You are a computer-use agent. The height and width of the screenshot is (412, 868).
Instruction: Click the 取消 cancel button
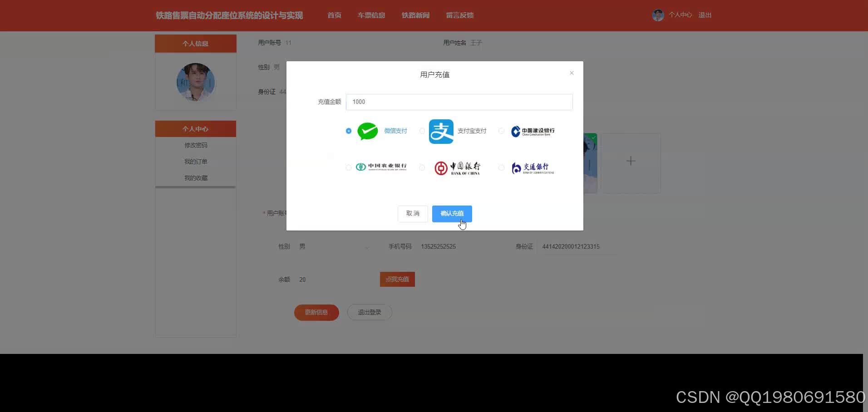tap(412, 213)
